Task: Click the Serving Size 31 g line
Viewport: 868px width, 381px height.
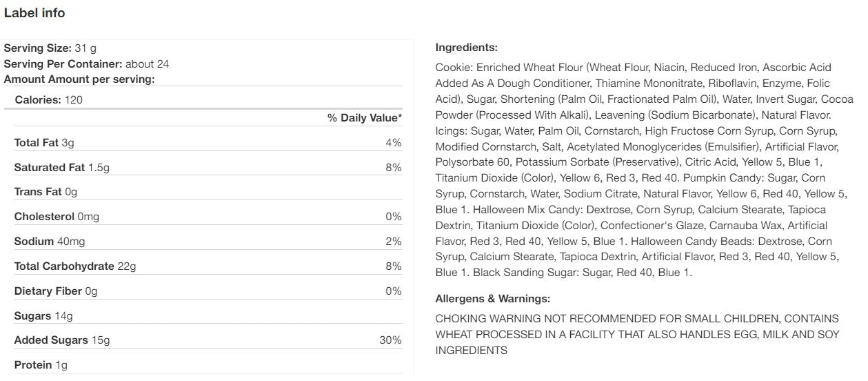Action: 50,48
